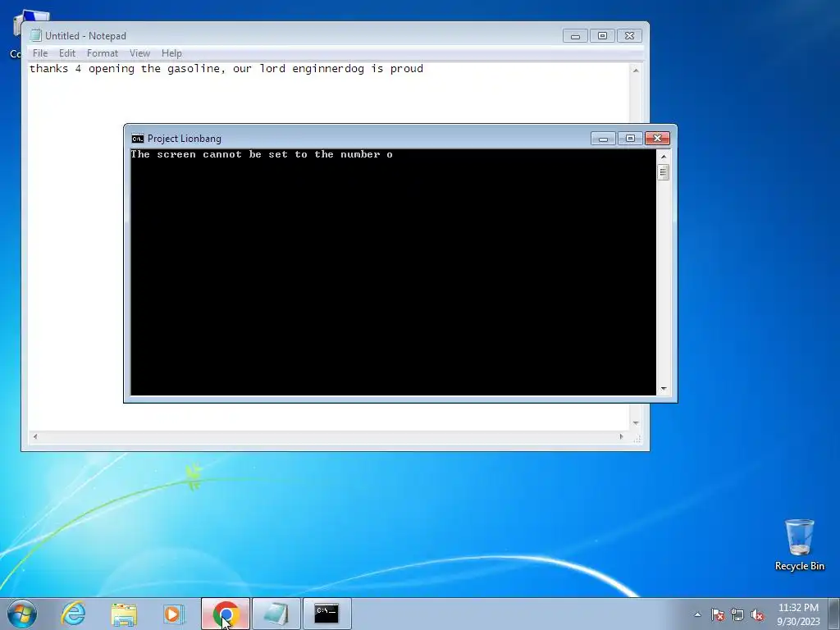The image size is (840, 630).
Task: Launch Internet Explorer from taskbar
Action: click(x=73, y=614)
